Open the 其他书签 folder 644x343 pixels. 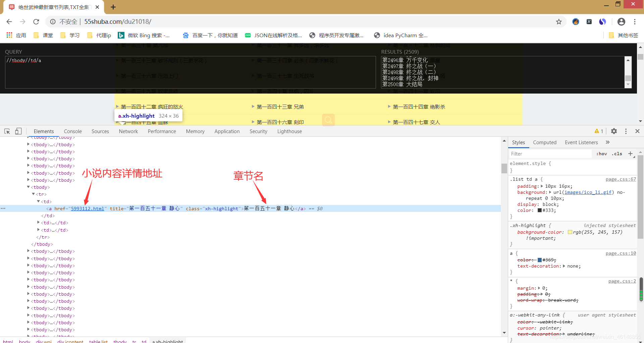coord(624,35)
